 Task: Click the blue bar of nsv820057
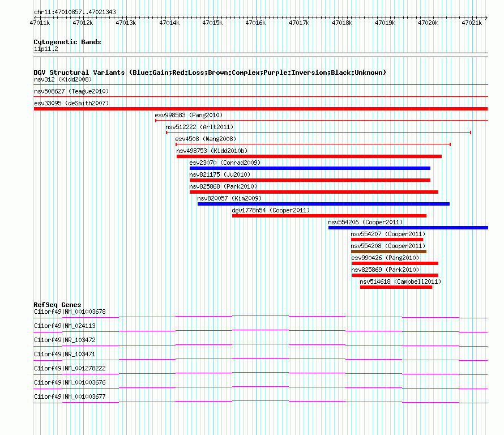pyautogui.click(x=323, y=204)
